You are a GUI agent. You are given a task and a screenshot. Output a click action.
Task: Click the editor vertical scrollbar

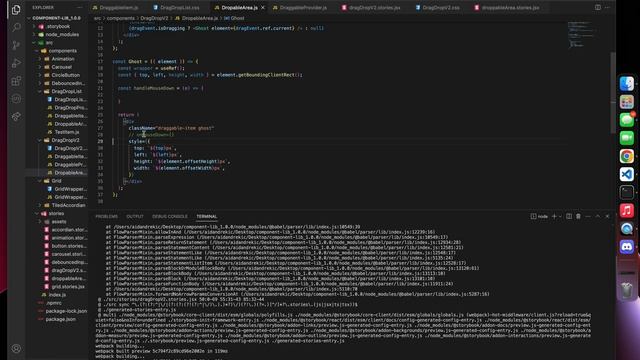[x=613, y=92]
